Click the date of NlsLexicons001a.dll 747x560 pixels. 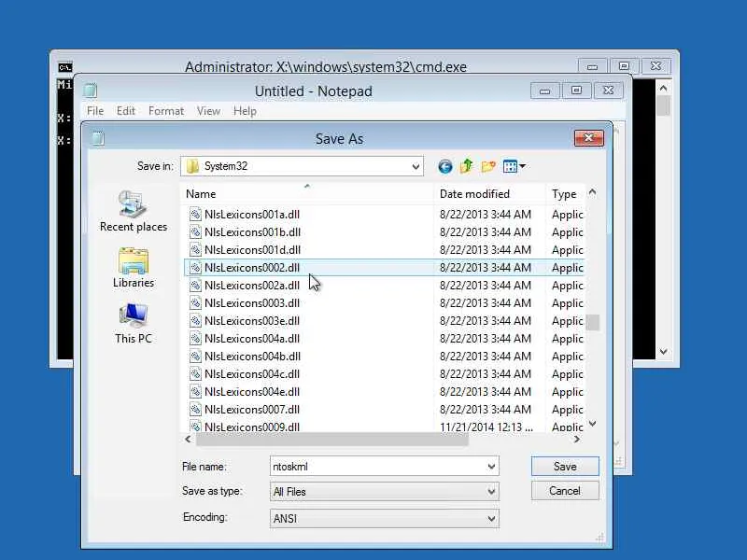(485, 215)
